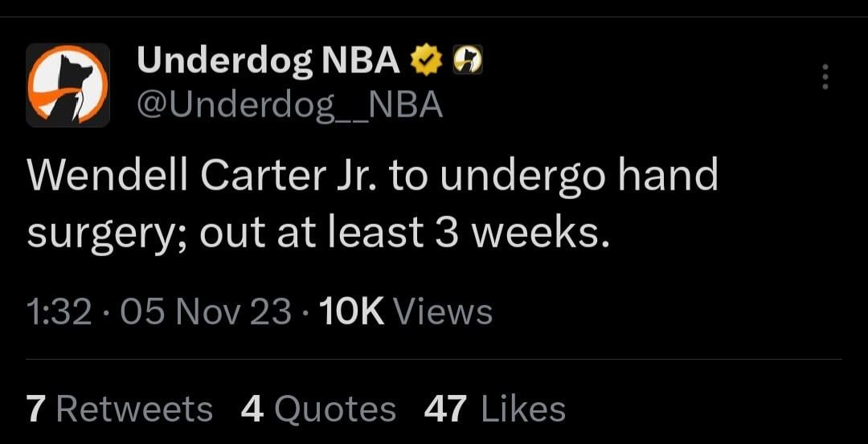
Task: Click the bold "4" quote count
Action: 252,409
